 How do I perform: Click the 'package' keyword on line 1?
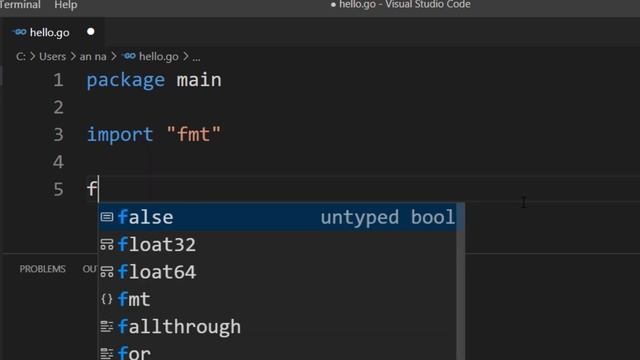(126, 80)
